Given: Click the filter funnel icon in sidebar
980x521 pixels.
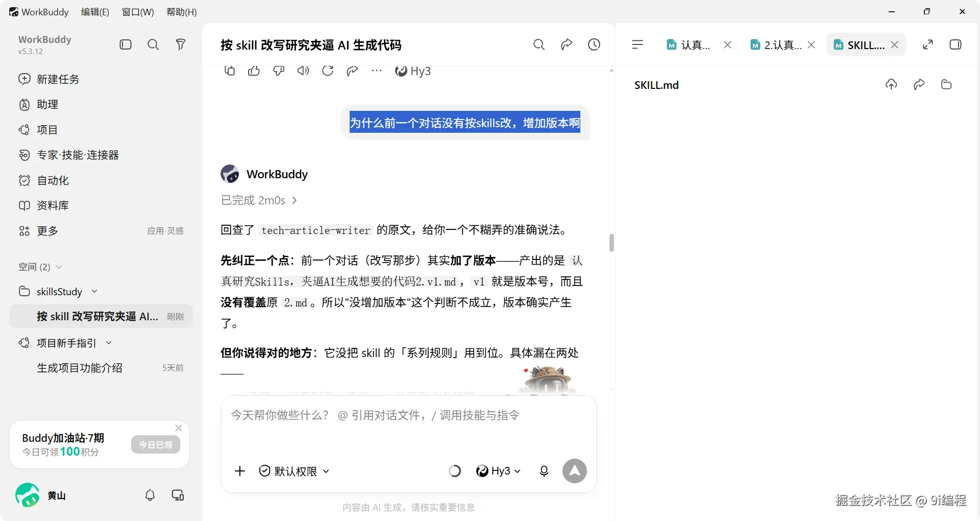Looking at the screenshot, I should point(180,44).
